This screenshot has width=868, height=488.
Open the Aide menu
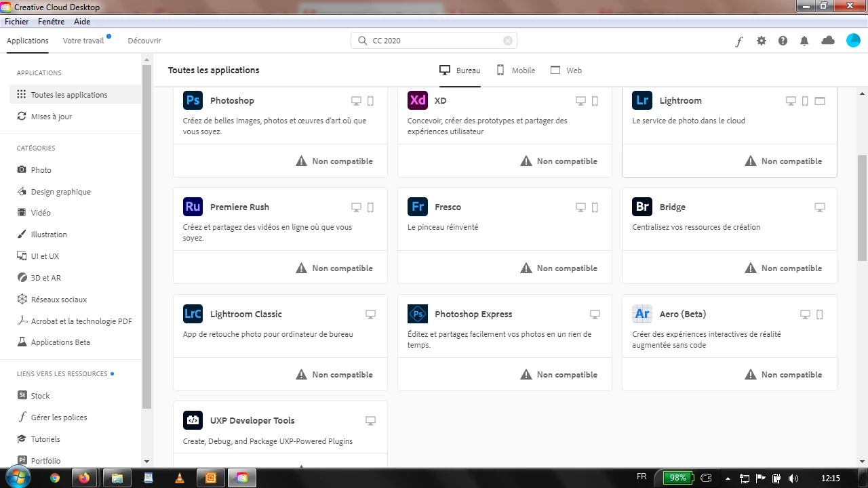coord(82,22)
